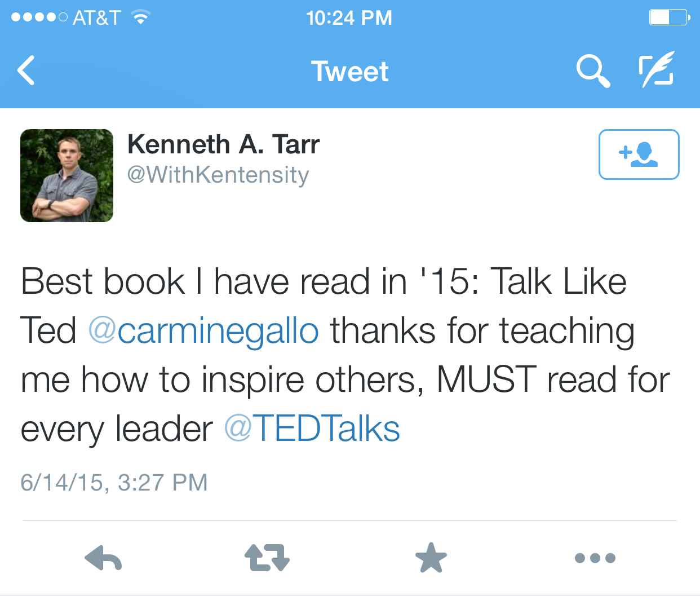The image size is (700, 596).
Task: Follow Kenneth A. Tarr with add-user button
Action: 639,154
